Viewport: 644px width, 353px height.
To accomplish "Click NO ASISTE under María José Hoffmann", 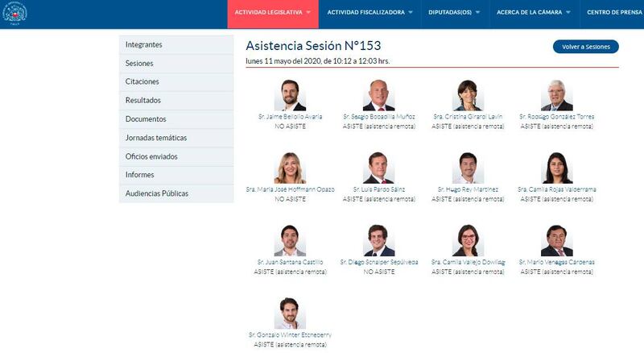I will (290, 199).
